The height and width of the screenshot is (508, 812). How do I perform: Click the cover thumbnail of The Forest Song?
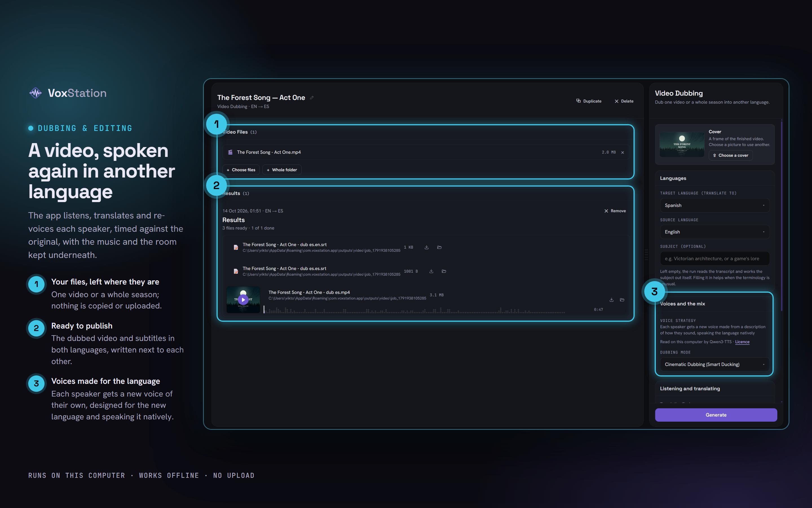pyautogui.click(x=682, y=144)
